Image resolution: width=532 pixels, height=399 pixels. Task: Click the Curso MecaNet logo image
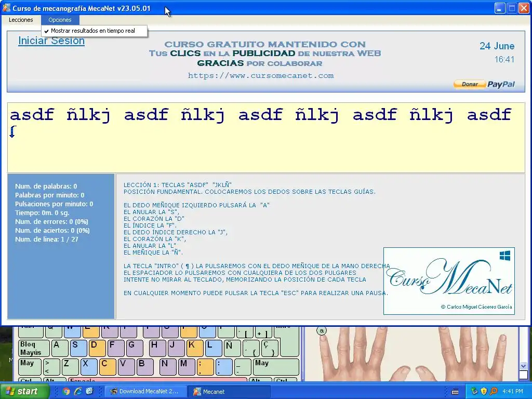(x=449, y=281)
